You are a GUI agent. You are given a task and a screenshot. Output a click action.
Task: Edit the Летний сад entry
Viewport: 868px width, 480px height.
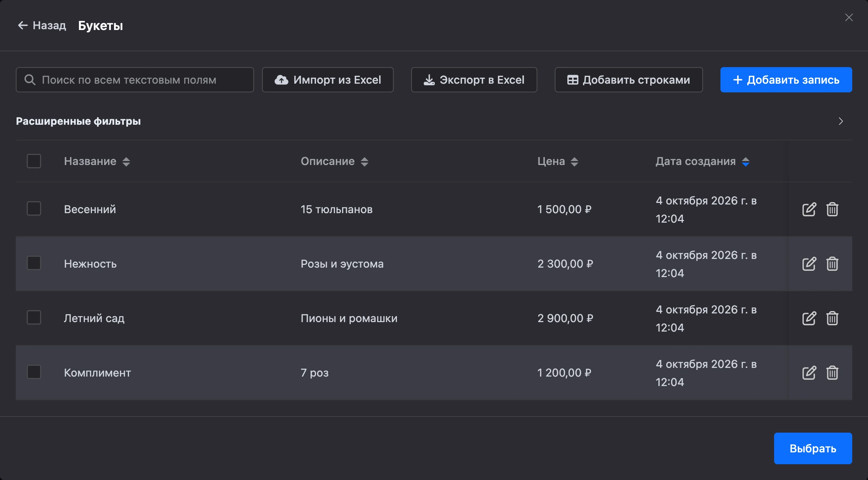tap(809, 318)
